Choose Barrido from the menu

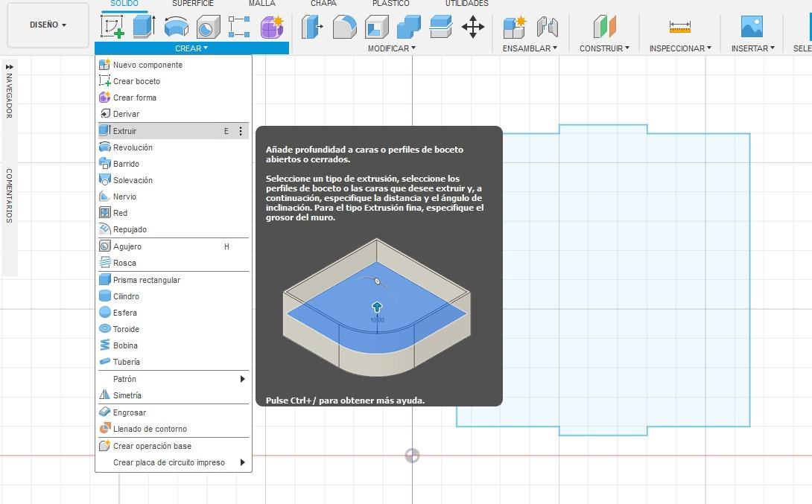pos(174,164)
